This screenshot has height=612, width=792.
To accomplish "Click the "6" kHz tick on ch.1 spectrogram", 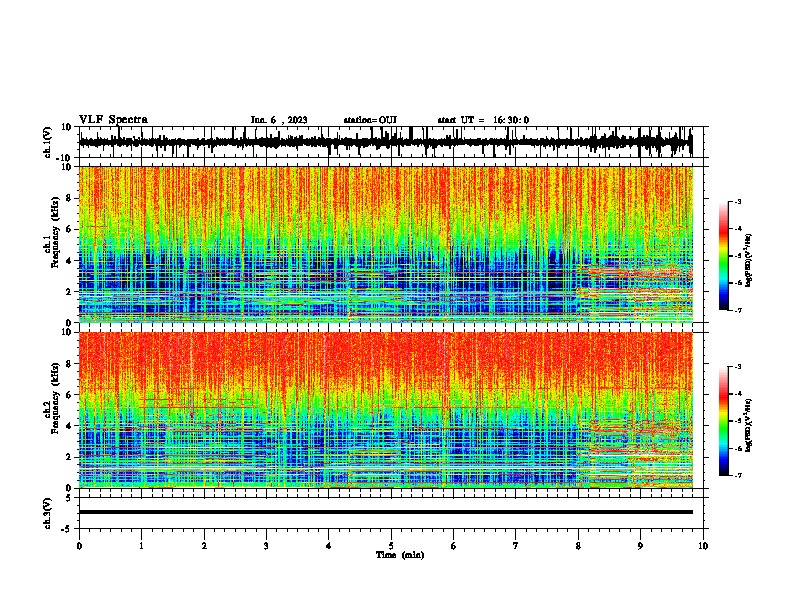I will 69,229.
